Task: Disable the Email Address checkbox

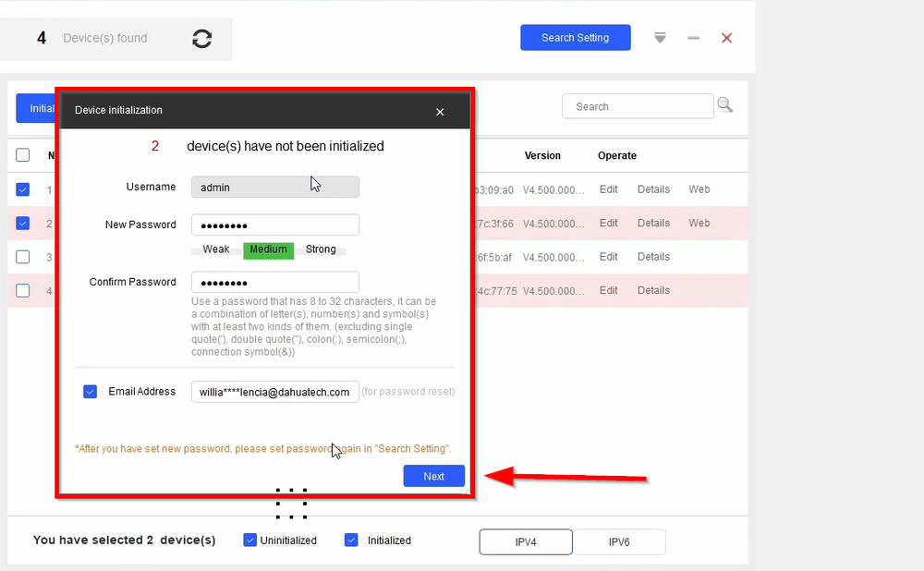Action: click(90, 391)
